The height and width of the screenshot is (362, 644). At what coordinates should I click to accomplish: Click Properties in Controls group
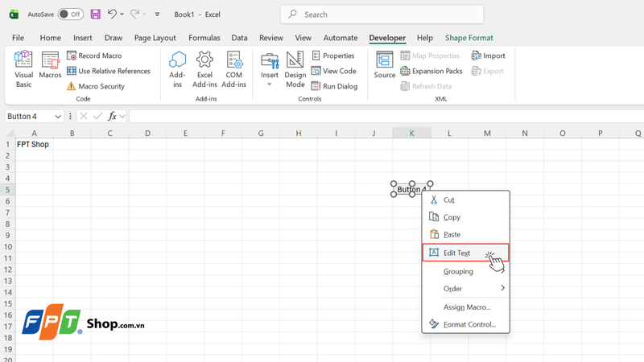(333, 56)
